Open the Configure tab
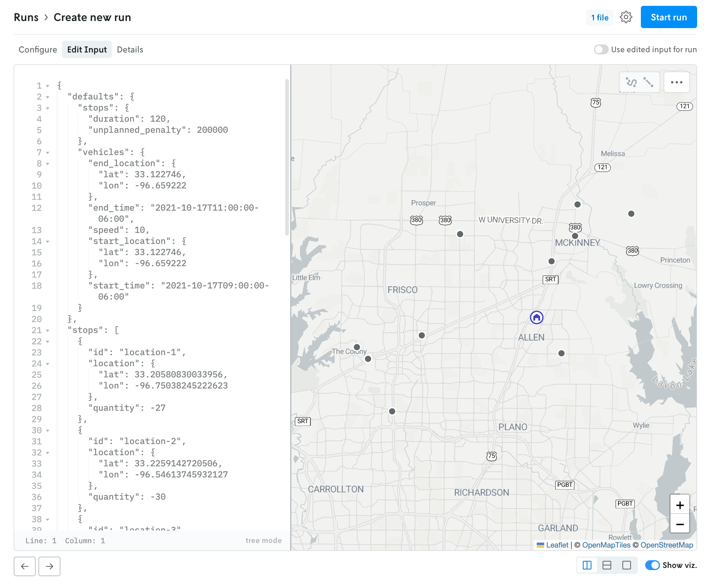 tap(38, 49)
